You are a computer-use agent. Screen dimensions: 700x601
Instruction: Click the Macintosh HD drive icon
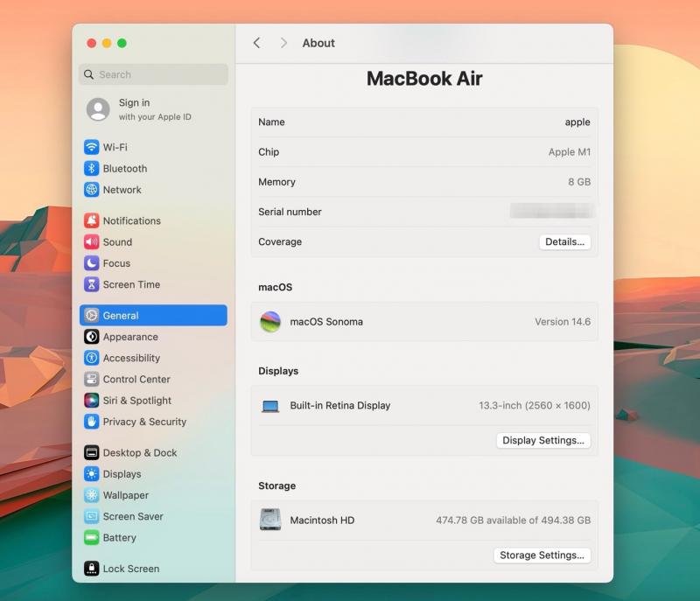tap(270, 520)
